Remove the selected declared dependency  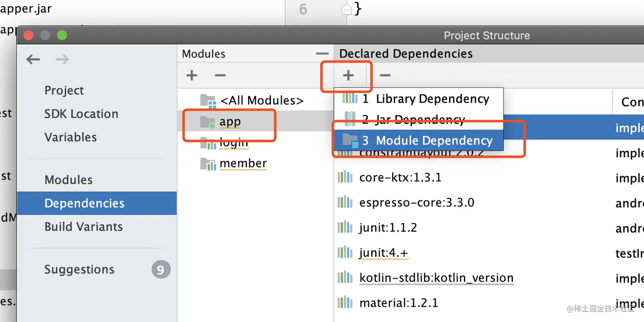click(x=385, y=75)
